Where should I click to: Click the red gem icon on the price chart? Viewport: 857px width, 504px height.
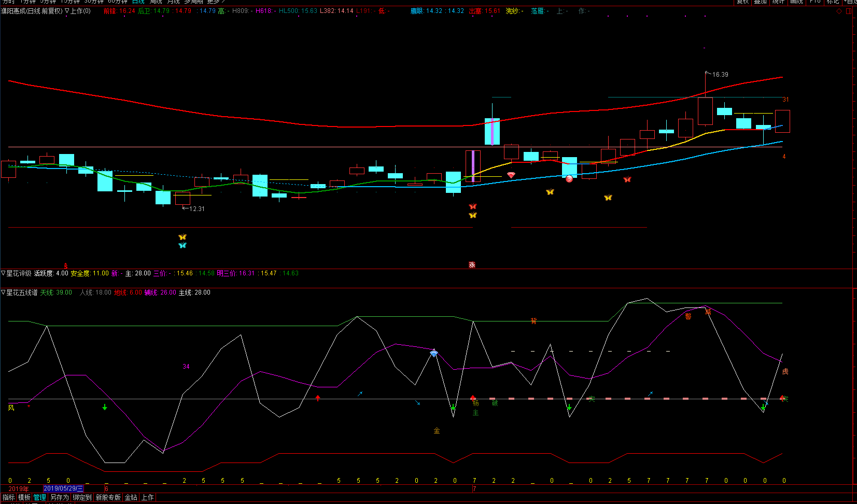(511, 175)
